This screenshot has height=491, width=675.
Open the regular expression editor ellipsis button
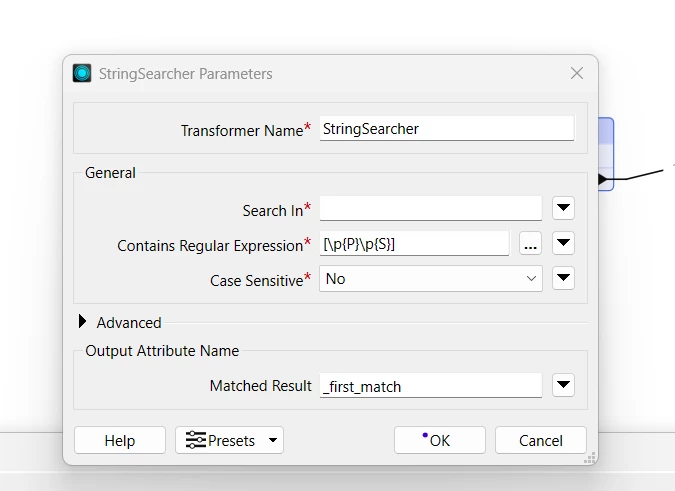point(530,244)
